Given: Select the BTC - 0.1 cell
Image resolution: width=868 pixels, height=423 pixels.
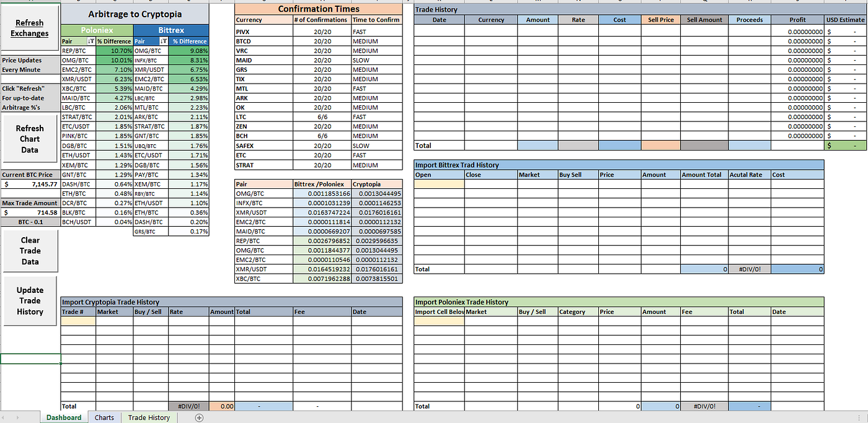Looking at the screenshot, I should coord(30,222).
